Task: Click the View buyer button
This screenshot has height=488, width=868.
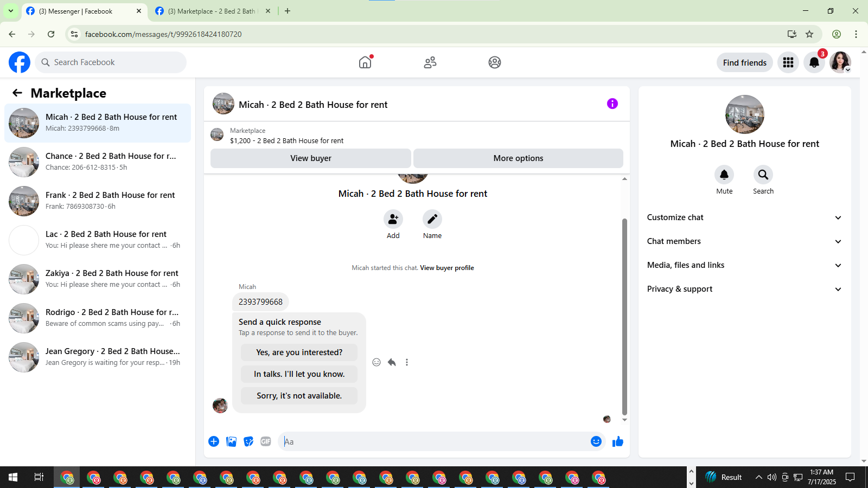Action: pos(311,158)
